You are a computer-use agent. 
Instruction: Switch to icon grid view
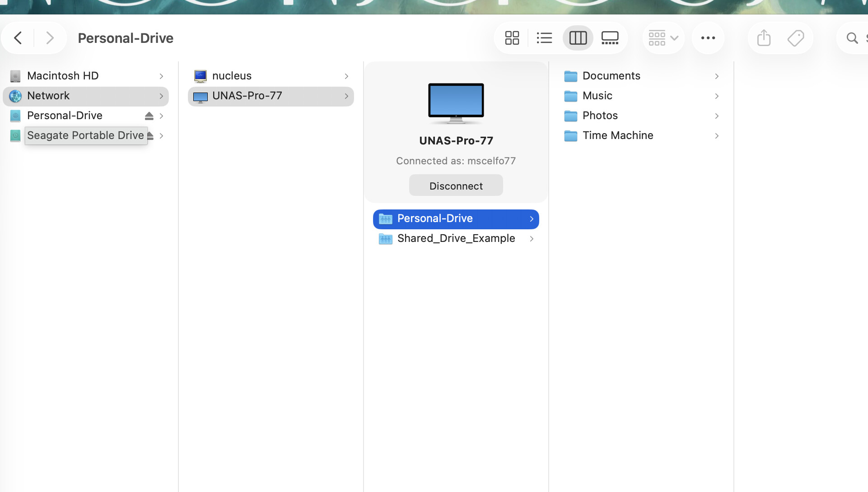pos(512,38)
